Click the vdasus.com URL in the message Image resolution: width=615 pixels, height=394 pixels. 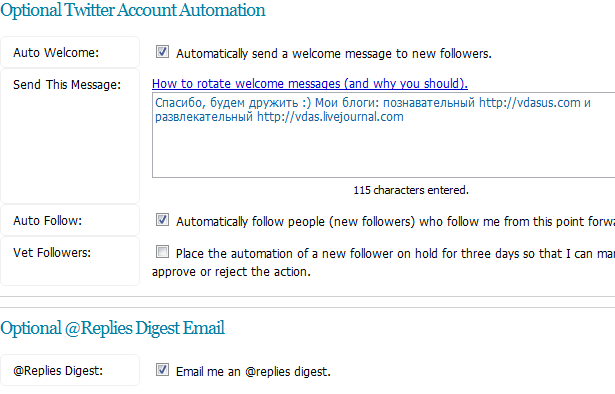tap(529, 103)
